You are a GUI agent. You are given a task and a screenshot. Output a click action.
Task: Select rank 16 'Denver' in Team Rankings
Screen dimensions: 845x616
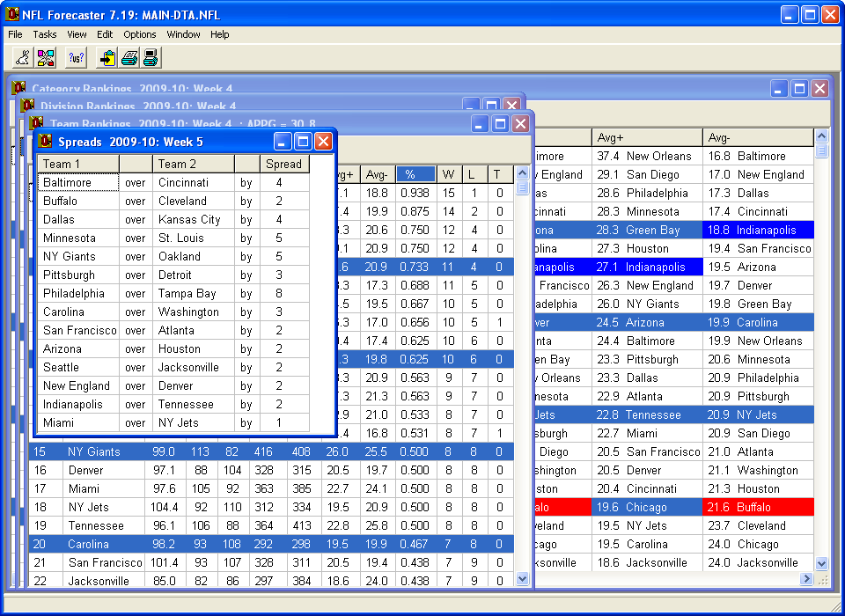pos(104,470)
